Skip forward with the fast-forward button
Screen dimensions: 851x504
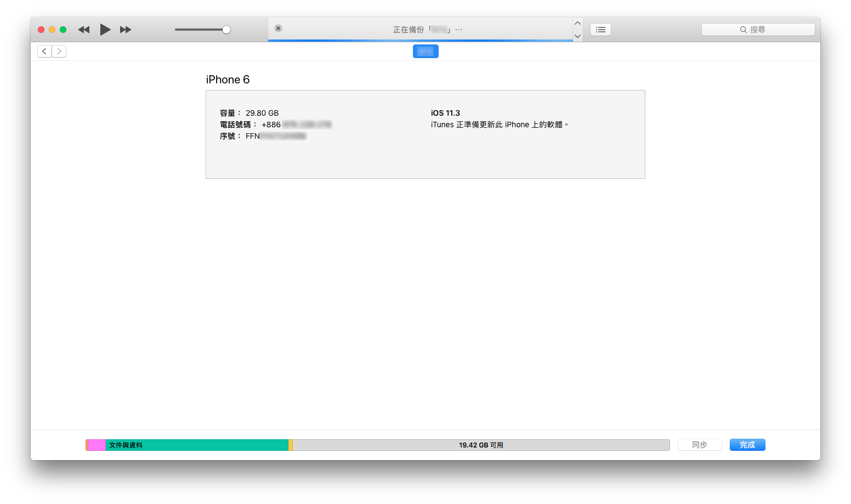pyautogui.click(x=126, y=30)
